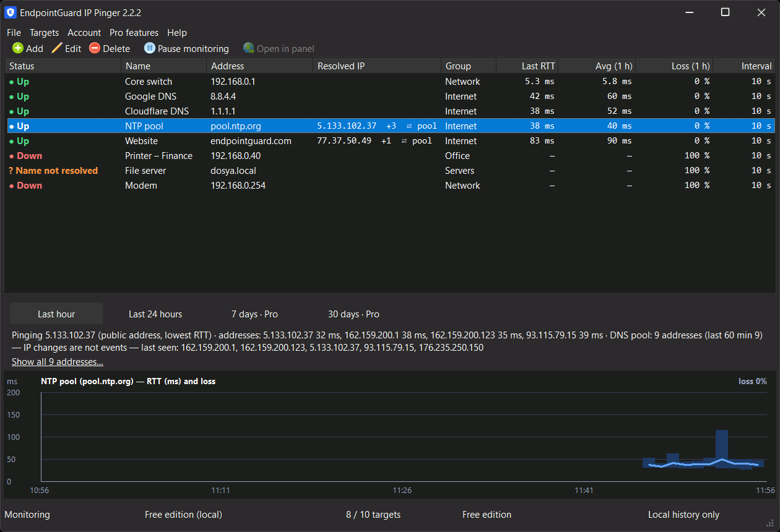The image size is (780, 532).
Task: Click the Name not resolved status
Action: [x=53, y=171]
